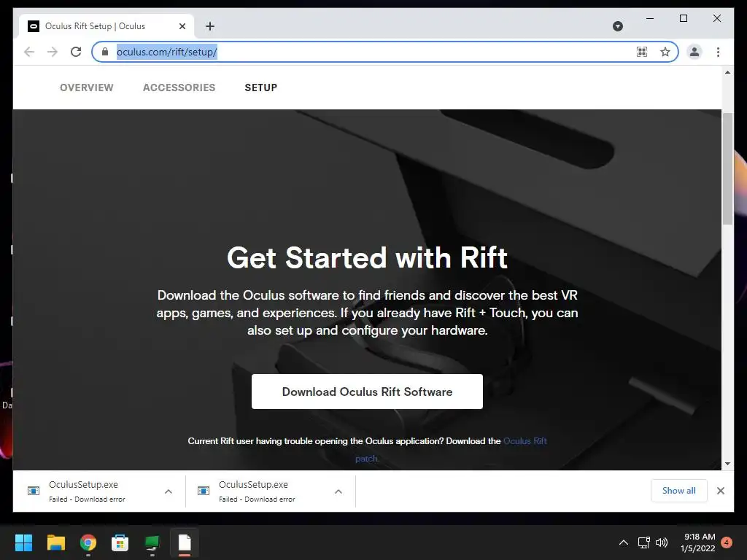Click the scrollbar down arrow
Image resolution: width=747 pixels, height=560 pixels.
tap(727, 463)
